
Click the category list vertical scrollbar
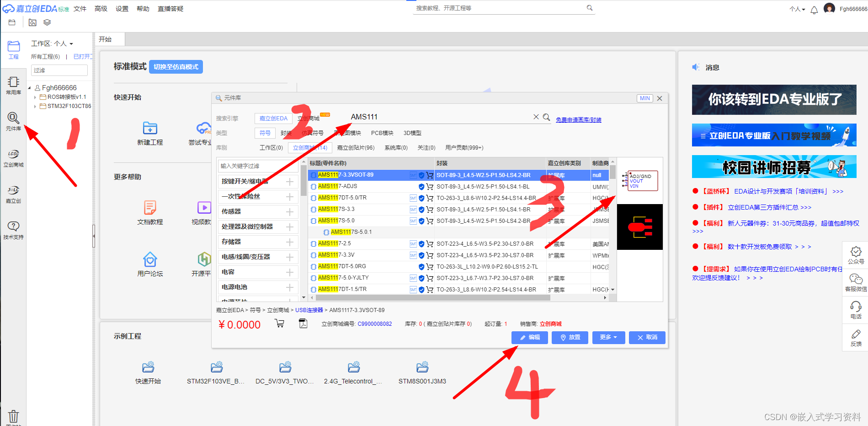[304, 180]
